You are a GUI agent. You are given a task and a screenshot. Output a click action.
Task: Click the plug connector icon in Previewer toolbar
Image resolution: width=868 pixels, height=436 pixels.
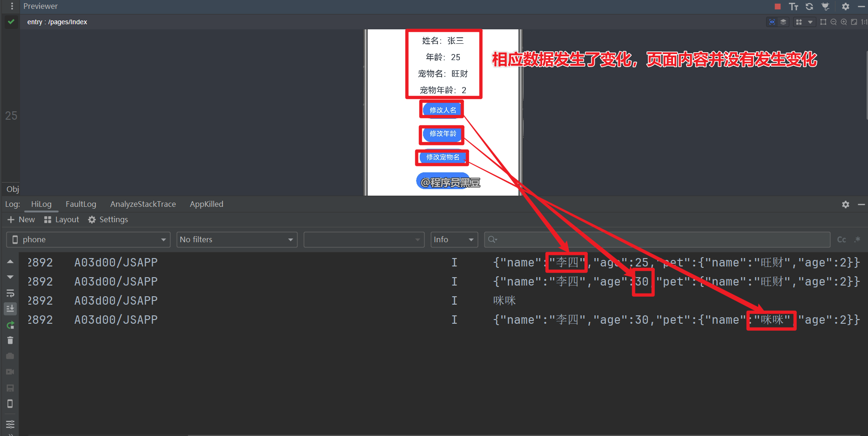pyautogui.click(x=825, y=7)
